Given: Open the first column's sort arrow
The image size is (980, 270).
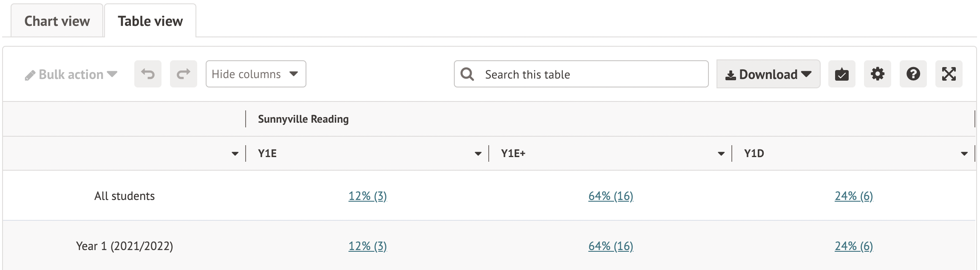Looking at the screenshot, I should [235, 154].
